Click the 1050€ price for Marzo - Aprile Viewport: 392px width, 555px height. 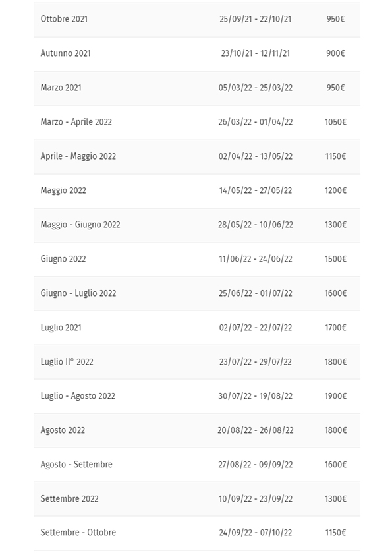(335, 122)
